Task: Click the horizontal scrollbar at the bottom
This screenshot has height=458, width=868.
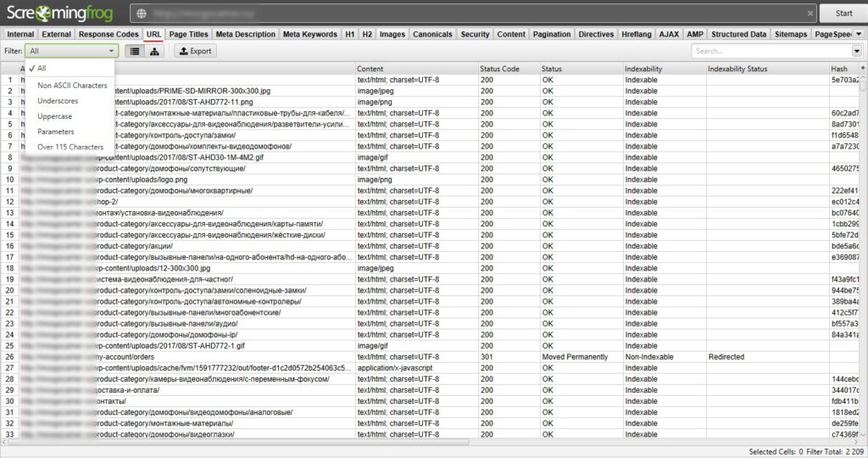Action: (254, 442)
